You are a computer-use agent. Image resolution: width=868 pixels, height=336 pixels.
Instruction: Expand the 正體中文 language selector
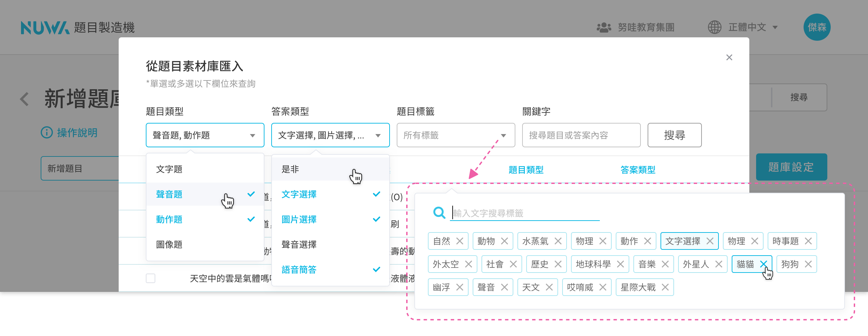tap(753, 27)
